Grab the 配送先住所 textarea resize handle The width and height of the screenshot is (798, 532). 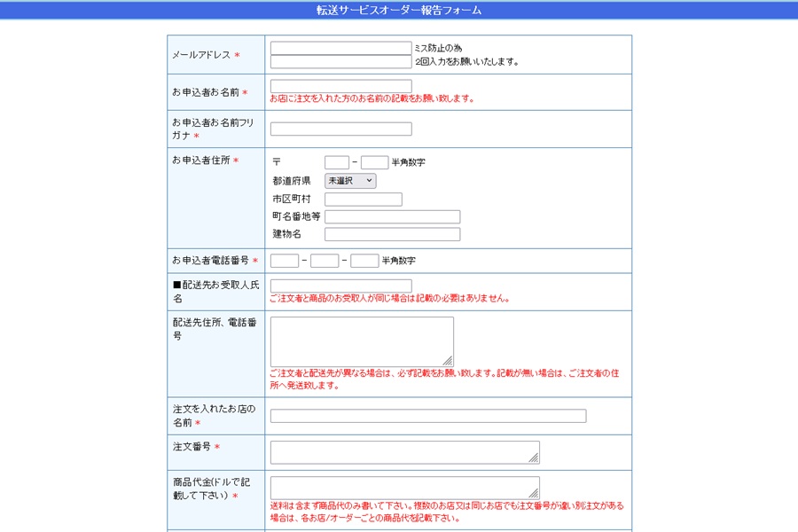pos(449,361)
